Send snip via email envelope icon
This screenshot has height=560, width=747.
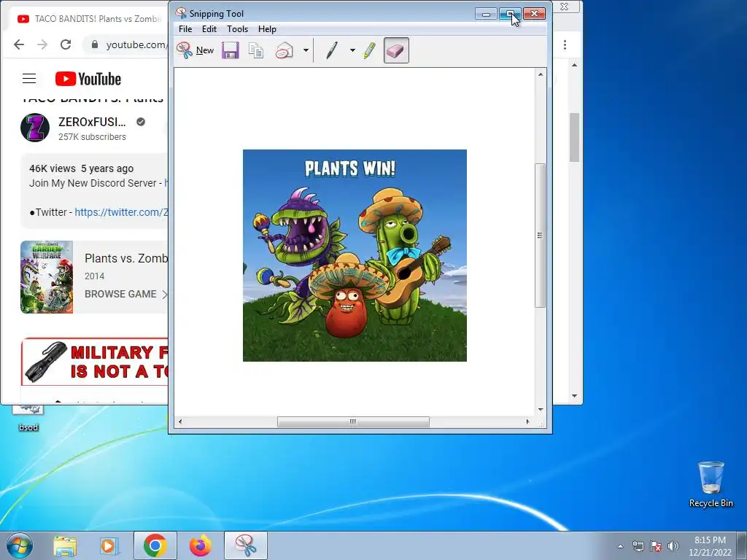click(285, 50)
